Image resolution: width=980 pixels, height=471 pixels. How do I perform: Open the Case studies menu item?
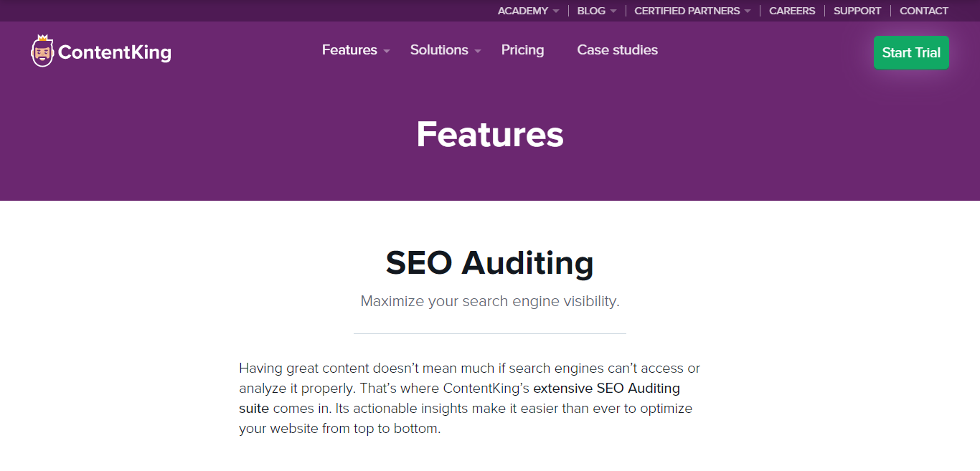pyautogui.click(x=617, y=50)
